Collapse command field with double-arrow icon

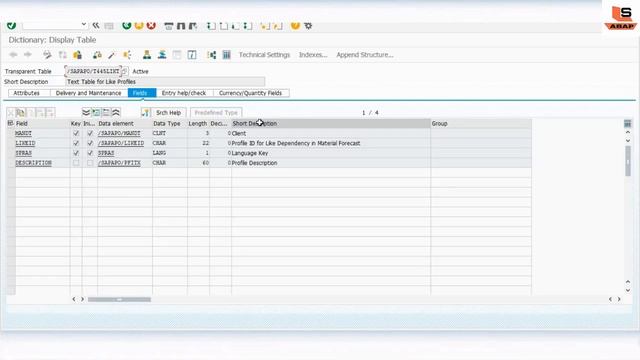pyautogui.click(x=96, y=26)
